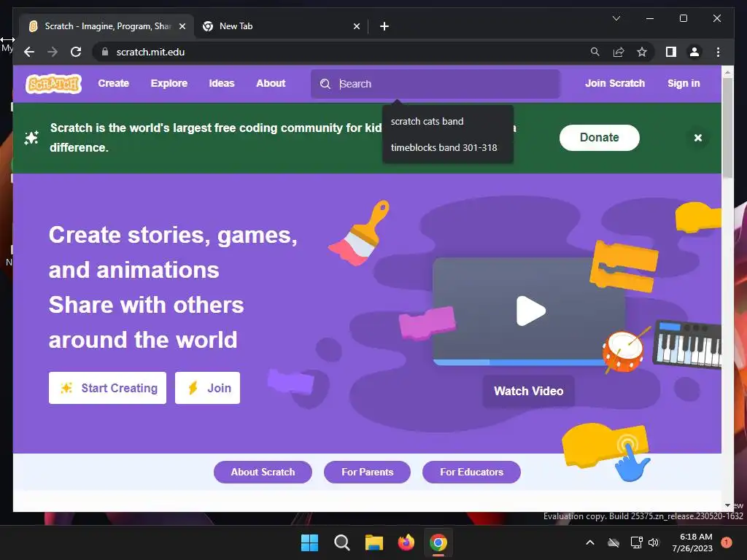
Task: Click the padlock site info icon
Action: 105,52
